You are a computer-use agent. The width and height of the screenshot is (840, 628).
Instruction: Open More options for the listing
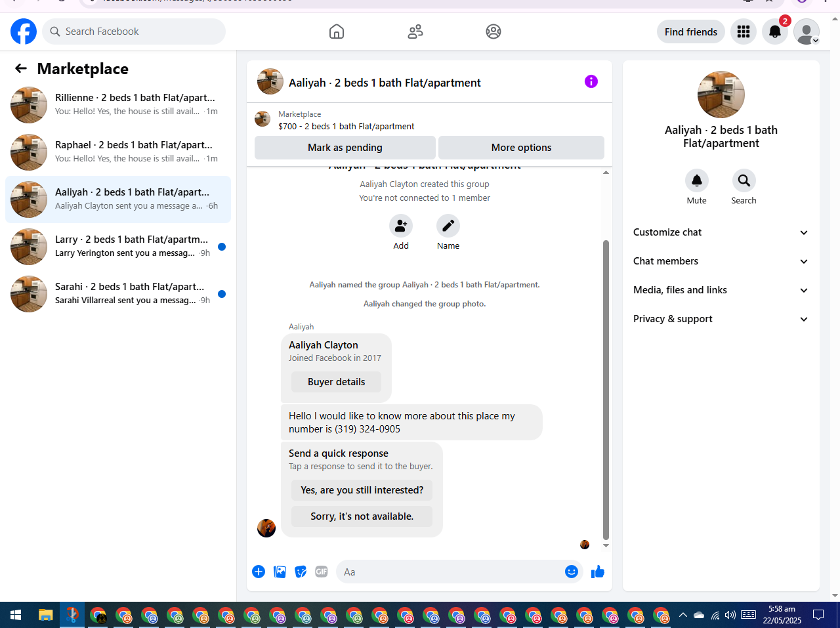(521, 148)
